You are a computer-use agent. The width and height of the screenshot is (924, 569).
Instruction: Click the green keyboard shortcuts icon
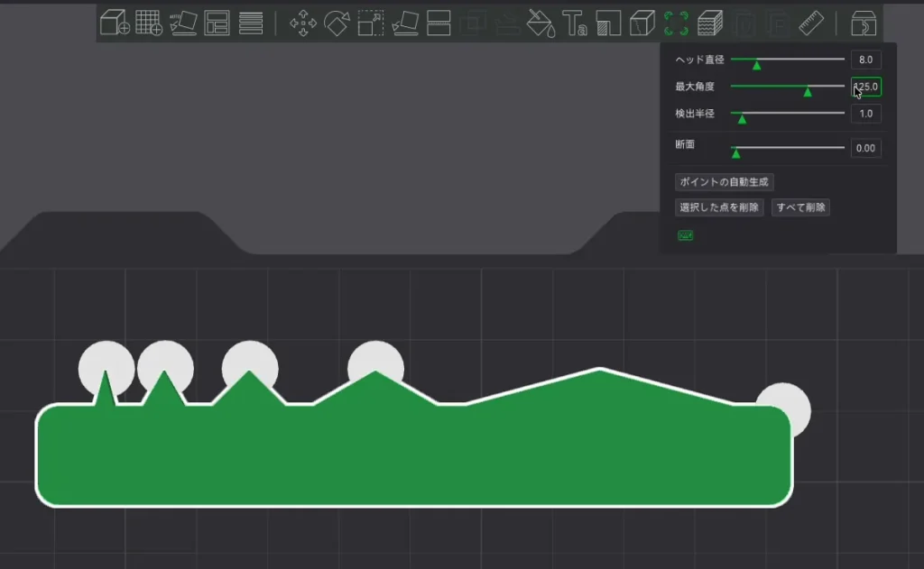(686, 235)
